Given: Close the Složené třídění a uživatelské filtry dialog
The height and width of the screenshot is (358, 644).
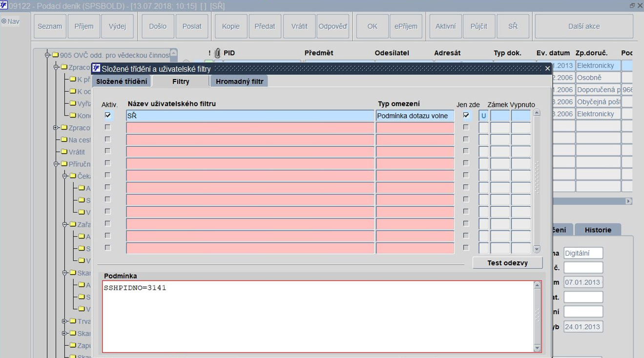Looking at the screenshot, I should click(547, 69).
